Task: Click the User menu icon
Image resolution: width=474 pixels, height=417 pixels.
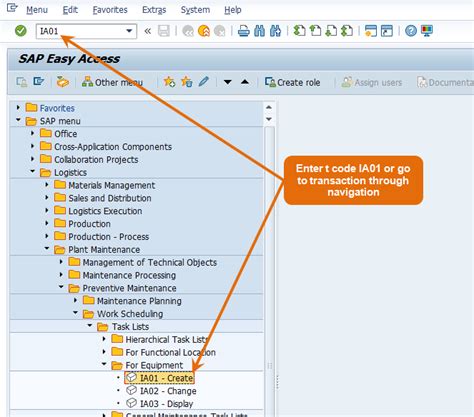Action: pyautogui.click(x=22, y=82)
